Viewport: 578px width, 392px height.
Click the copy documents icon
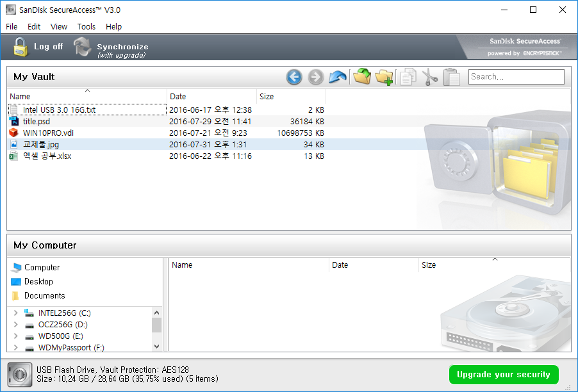tap(408, 77)
